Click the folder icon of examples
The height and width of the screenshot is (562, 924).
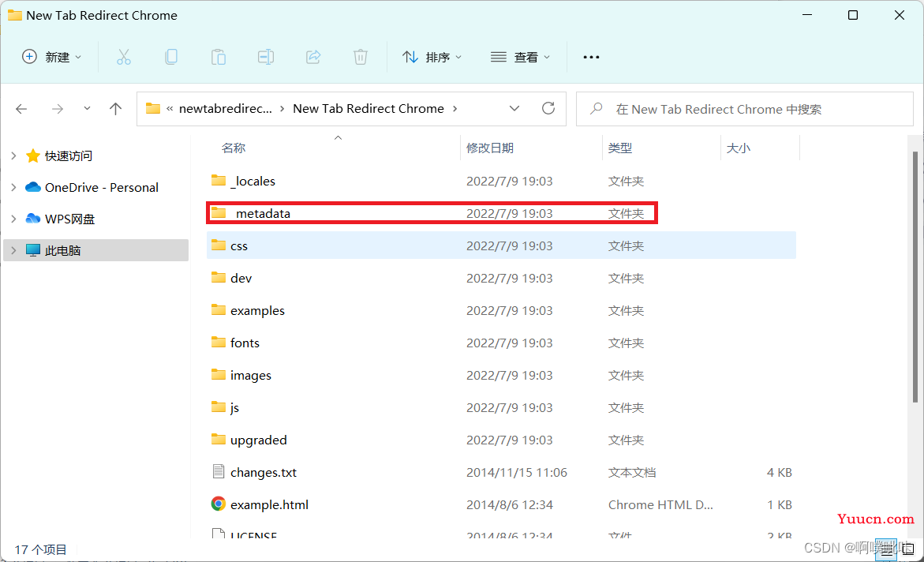219,309
